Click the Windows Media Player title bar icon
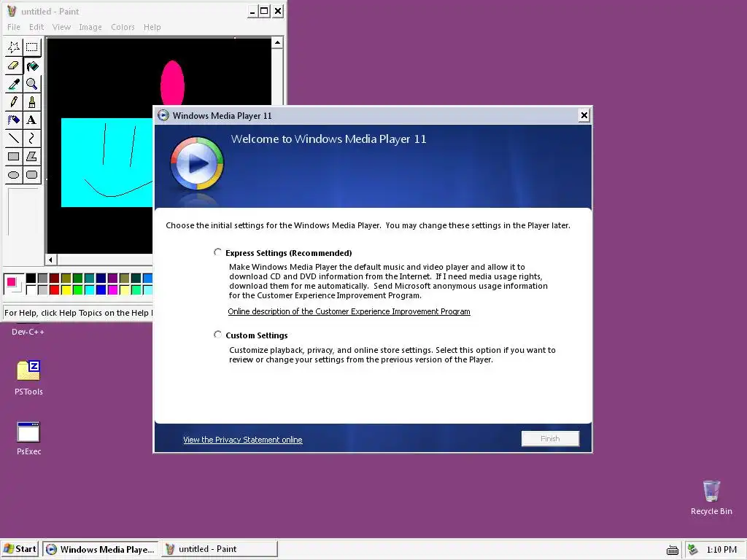 coord(163,115)
